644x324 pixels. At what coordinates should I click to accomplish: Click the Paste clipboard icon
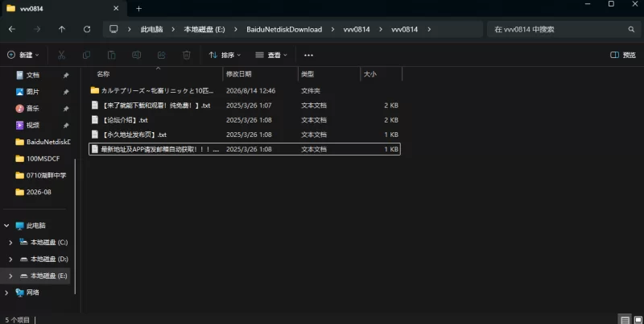[x=111, y=55]
